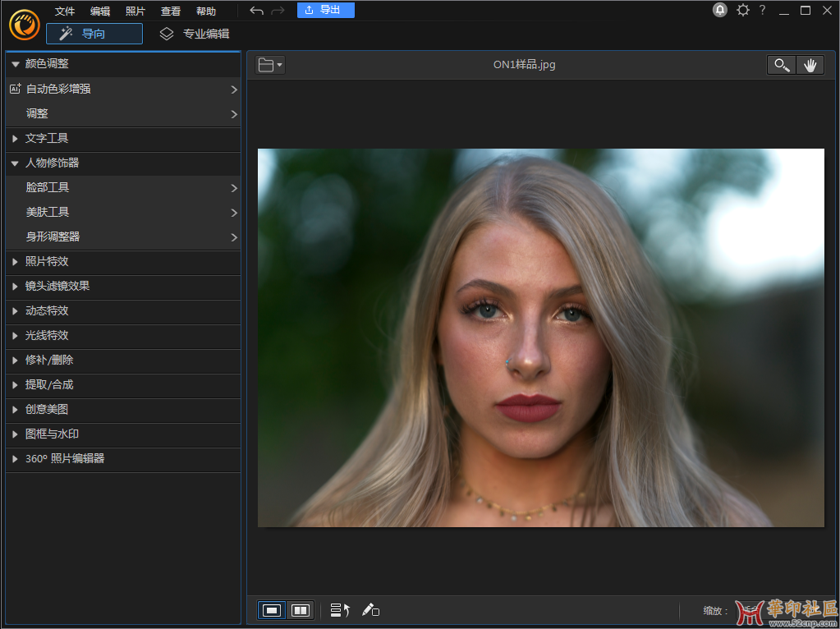
Task: Collapse the 人物修饰器 section
Action: coord(123,163)
